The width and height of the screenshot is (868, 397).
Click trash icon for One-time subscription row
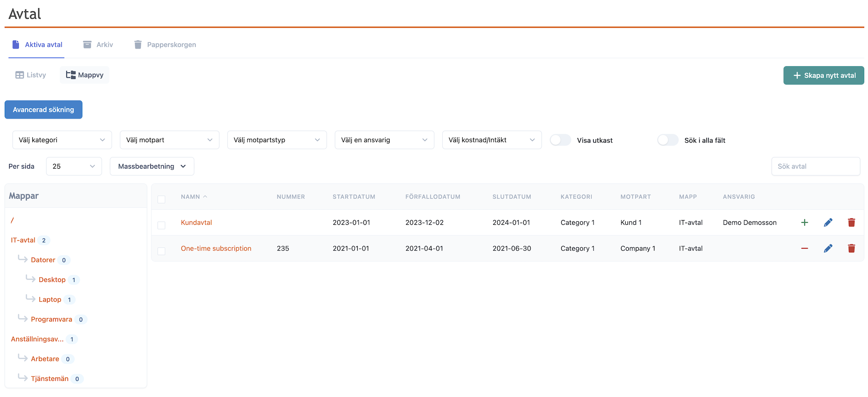click(851, 248)
